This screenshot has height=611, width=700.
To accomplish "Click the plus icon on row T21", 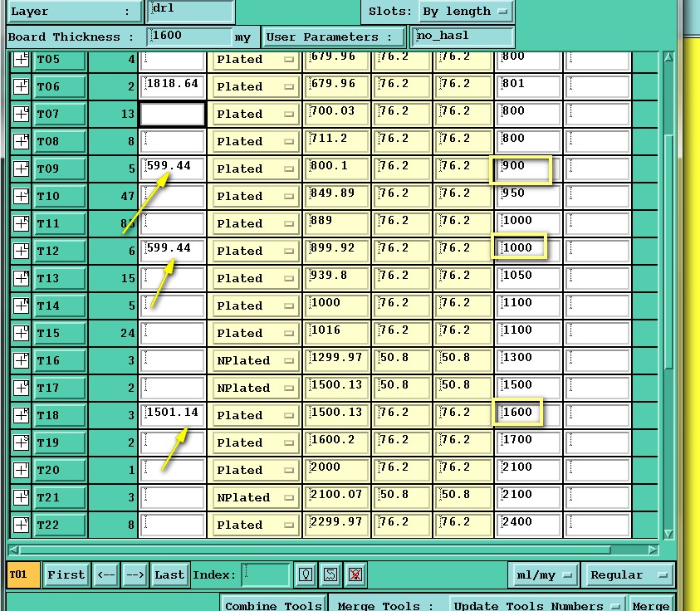I will tap(21, 497).
